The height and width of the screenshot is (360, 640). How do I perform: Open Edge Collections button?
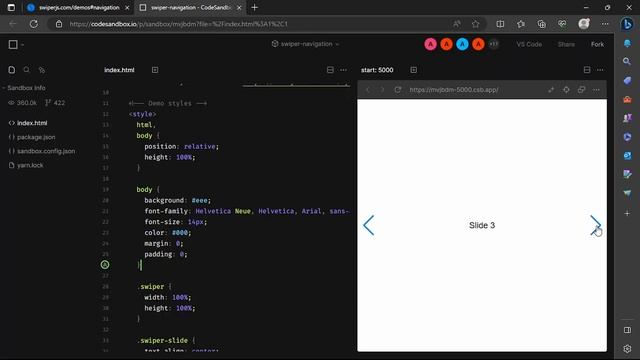[x=542, y=24]
